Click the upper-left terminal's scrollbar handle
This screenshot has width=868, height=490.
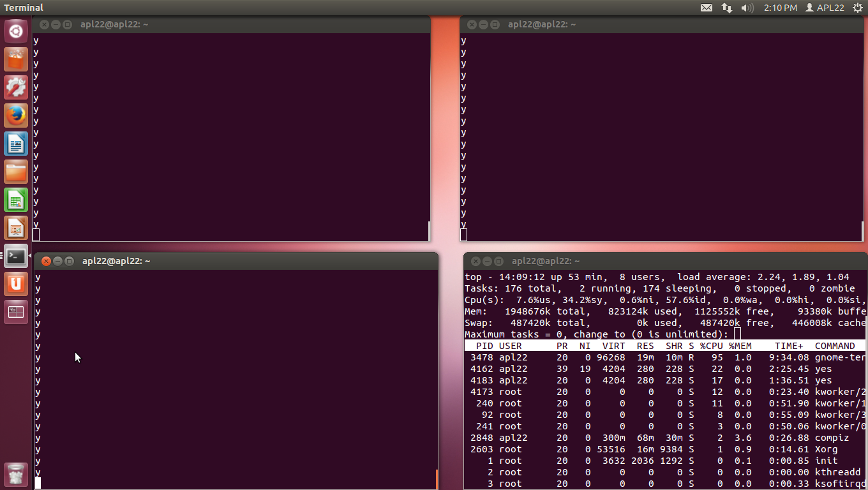pos(429,231)
